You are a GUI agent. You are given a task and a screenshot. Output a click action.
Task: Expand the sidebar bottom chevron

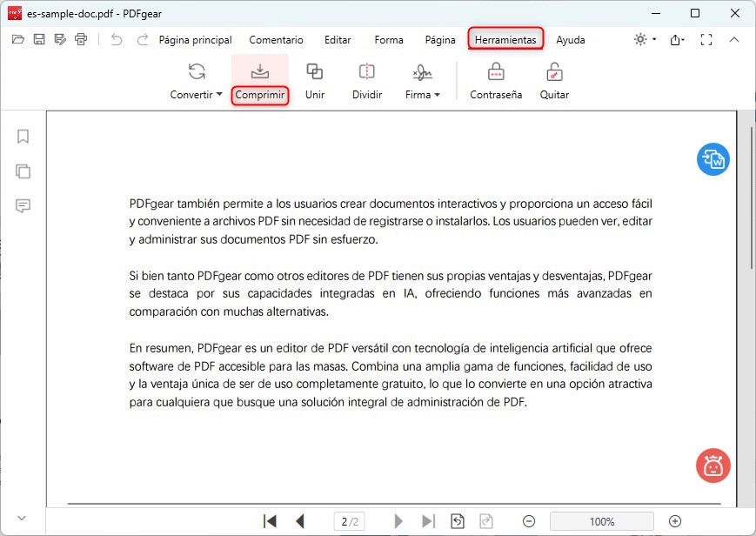point(21,518)
